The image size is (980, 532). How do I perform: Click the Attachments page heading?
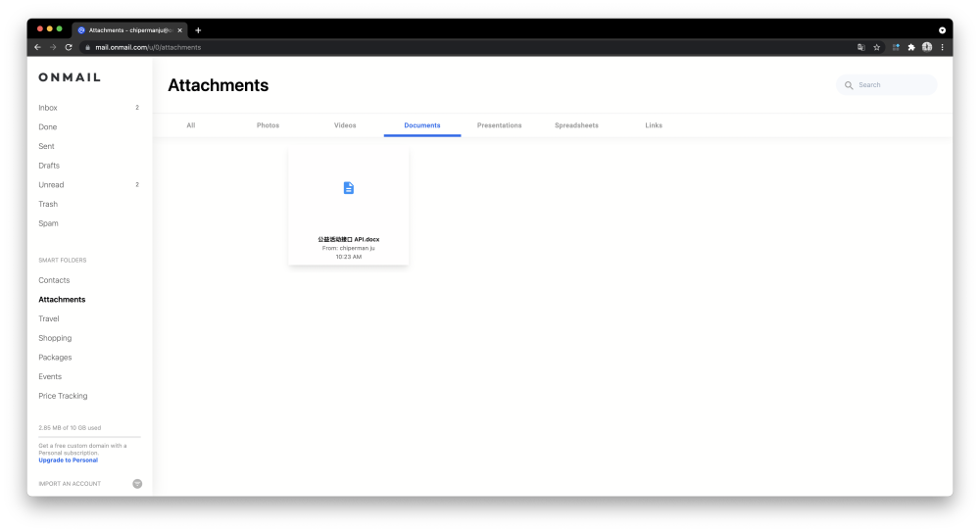tap(219, 85)
